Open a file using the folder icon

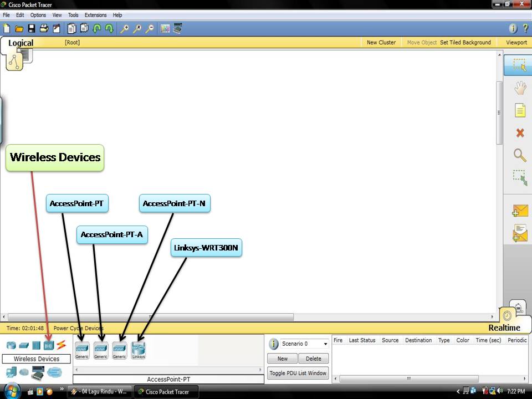pyautogui.click(x=19, y=29)
